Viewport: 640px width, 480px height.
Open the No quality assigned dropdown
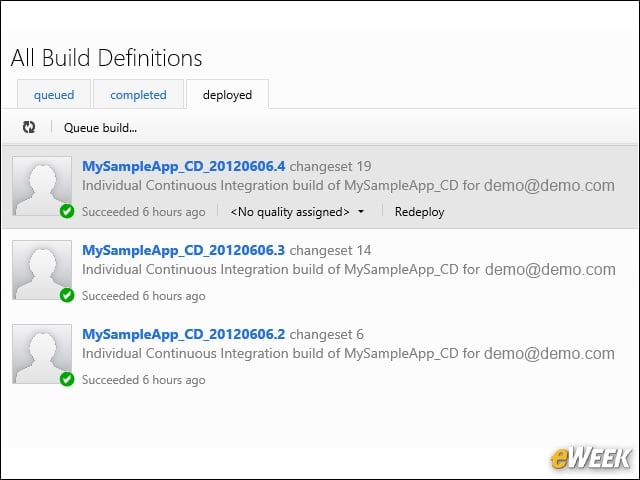point(298,212)
